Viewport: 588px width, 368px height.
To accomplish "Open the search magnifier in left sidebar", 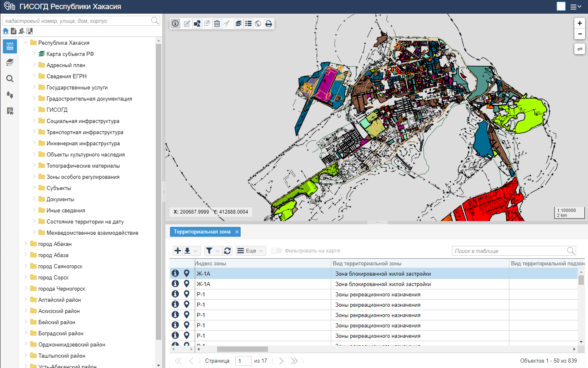I will [x=10, y=79].
